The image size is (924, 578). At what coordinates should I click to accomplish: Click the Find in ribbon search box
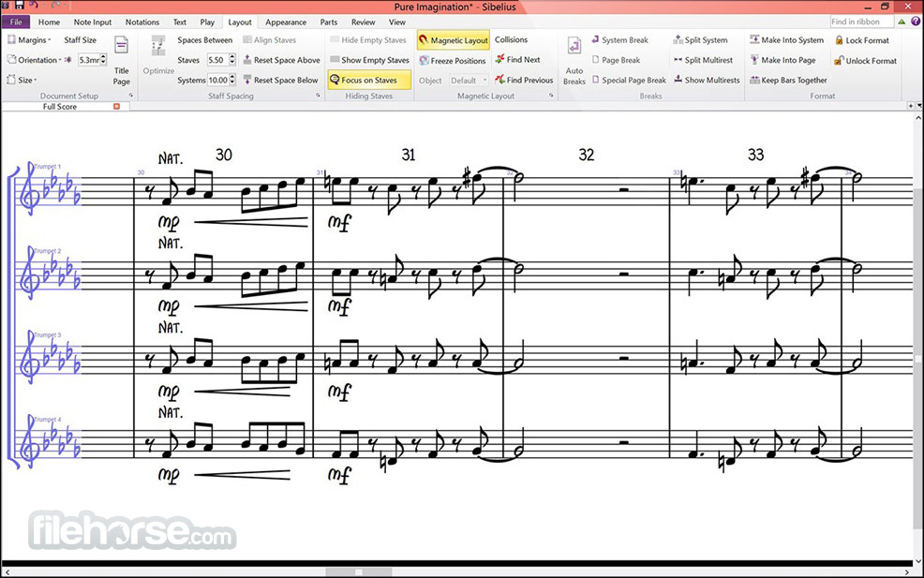[861, 22]
